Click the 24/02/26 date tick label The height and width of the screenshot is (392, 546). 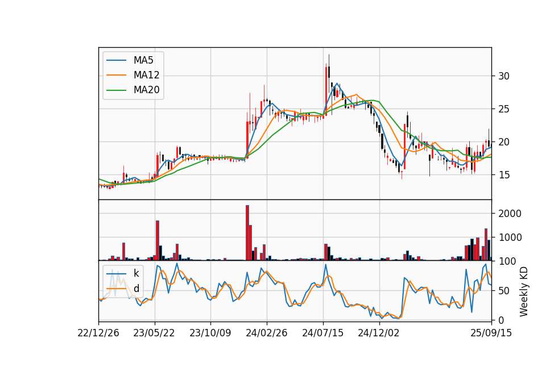[267, 333]
